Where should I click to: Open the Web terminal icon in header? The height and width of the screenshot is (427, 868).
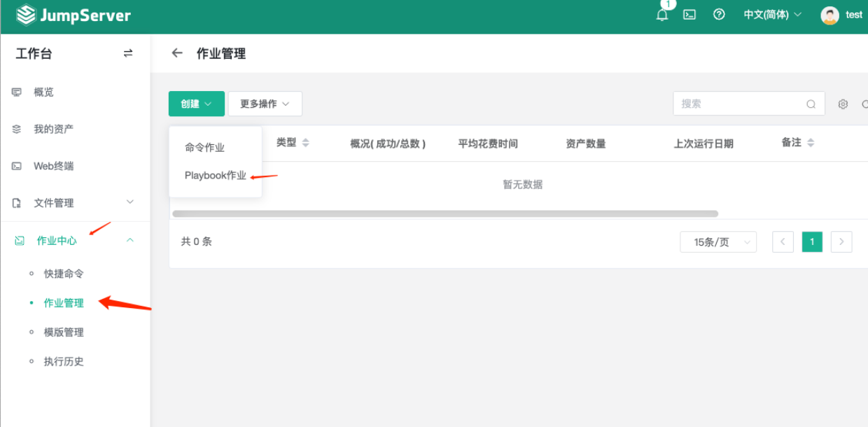coord(689,14)
